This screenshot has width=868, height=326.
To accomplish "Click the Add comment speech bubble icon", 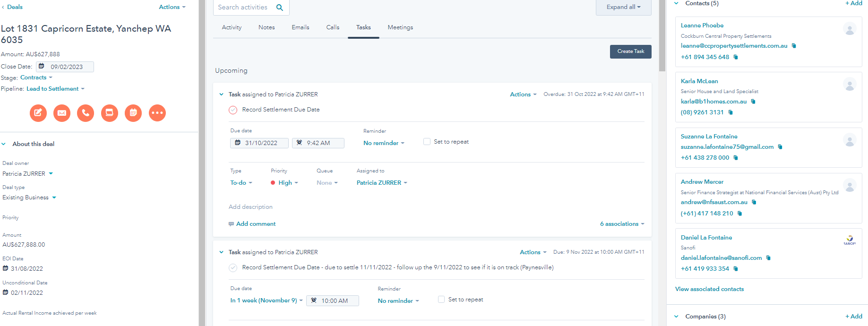I will point(231,224).
